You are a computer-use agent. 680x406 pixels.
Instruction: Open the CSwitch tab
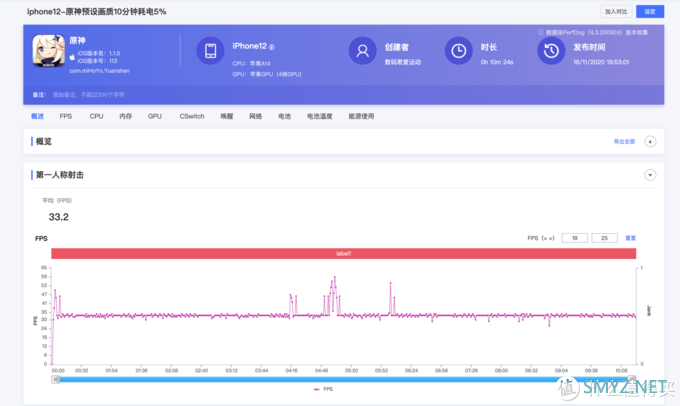[192, 116]
